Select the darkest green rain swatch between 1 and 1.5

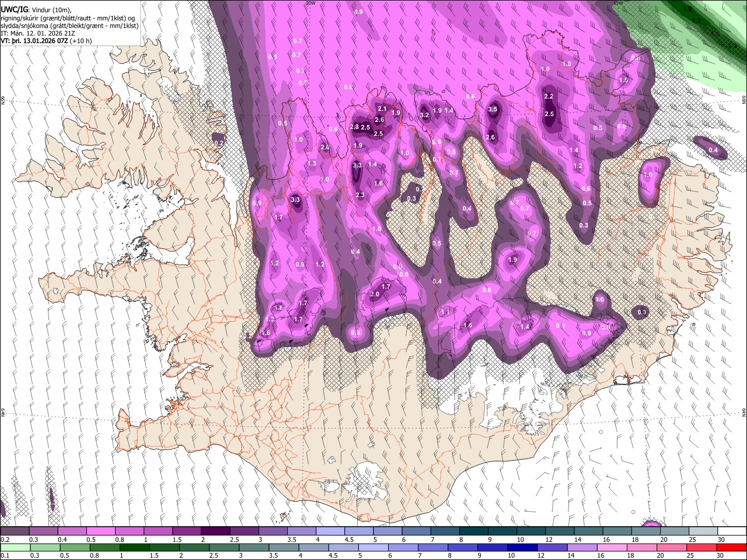click(x=135, y=547)
